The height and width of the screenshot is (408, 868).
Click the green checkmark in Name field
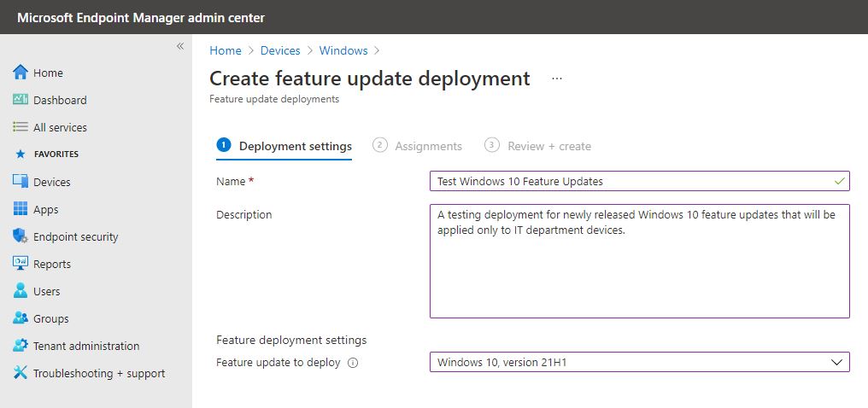coord(840,181)
